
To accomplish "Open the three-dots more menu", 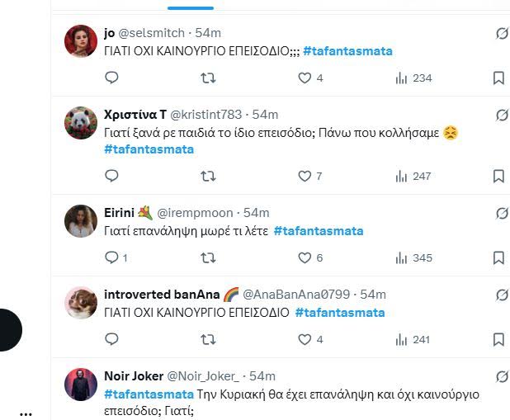I will [x=26, y=412].
